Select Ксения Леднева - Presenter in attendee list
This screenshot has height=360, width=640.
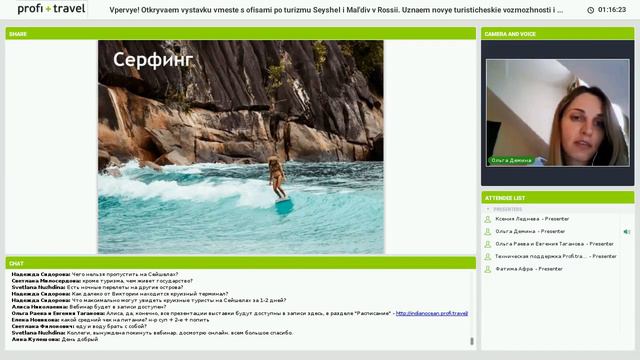tap(532, 219)
